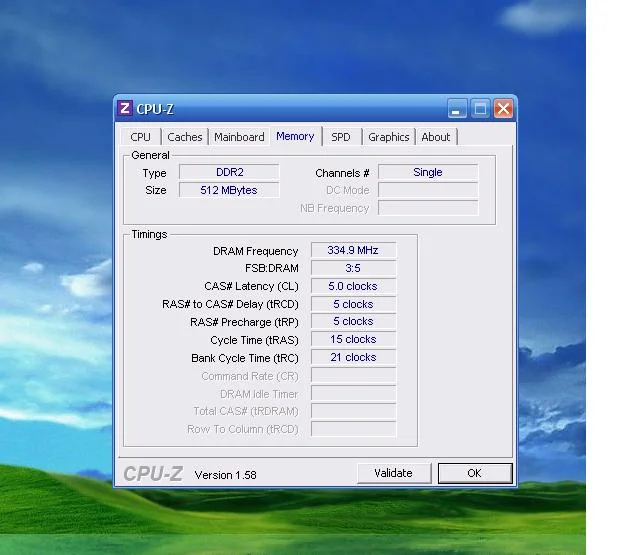Select the 5.0 clocks CAS latency value

(x=353, y=286)
